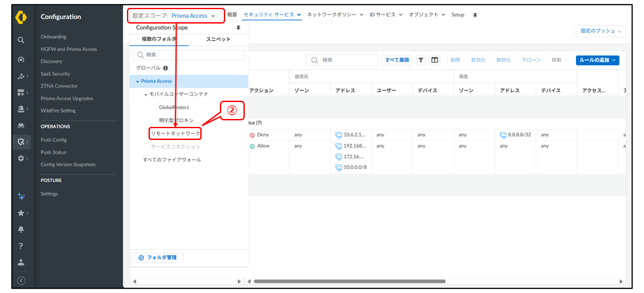Click the フォルダ管理 button
Screen dimensions: 644x293
click(x=158, y=258)
